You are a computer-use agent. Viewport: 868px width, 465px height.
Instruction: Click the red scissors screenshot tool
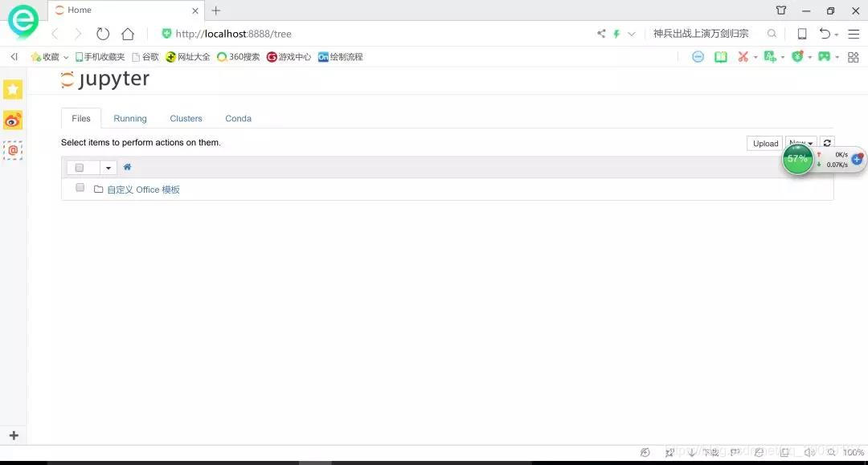743,56
